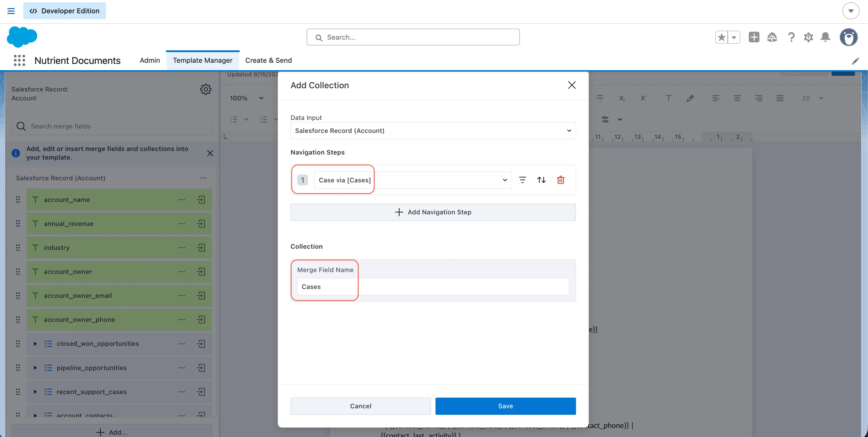This screenshot has width=868, height=437.
Task: Insert the account_owner_email merge field
Action: pyautogui.click(x=201, y=295)
